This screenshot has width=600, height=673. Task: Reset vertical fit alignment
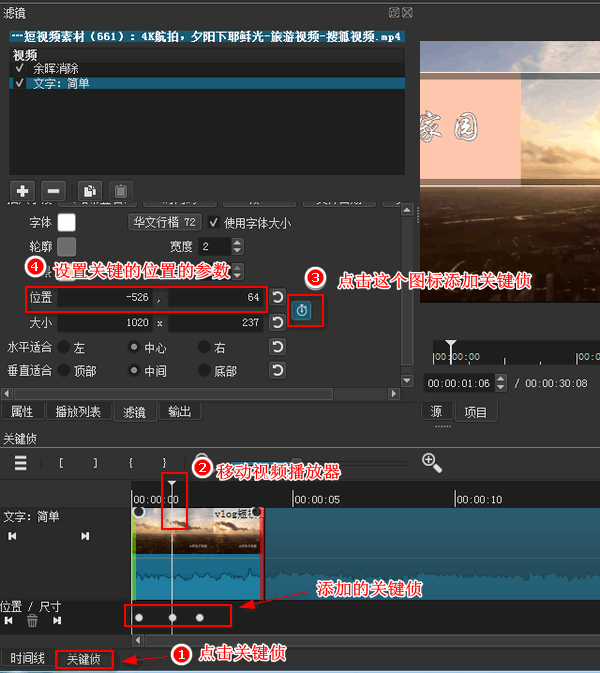click(278, 370)
